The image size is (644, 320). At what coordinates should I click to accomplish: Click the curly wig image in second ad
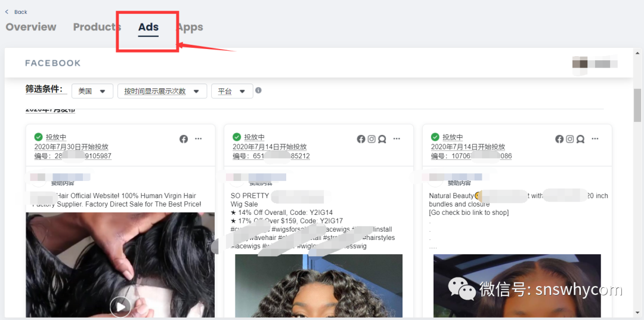(318, 286)
